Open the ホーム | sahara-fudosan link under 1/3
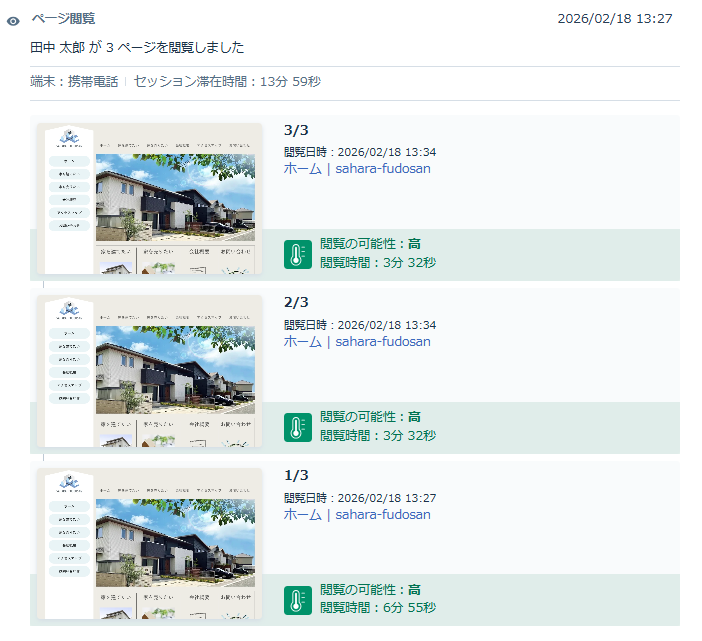Screen dimensions: 702x641 (x=357, y=515)
